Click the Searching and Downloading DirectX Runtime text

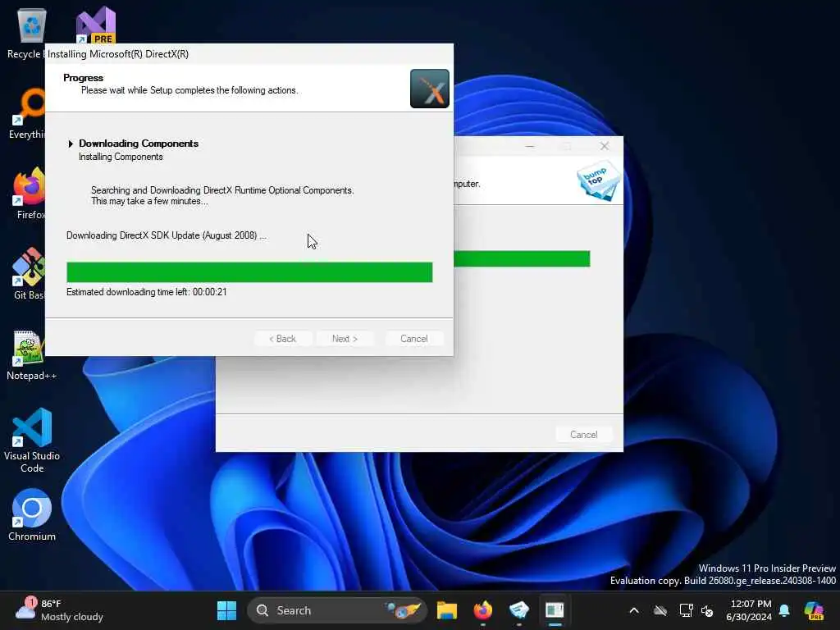[x=222, y=190]
